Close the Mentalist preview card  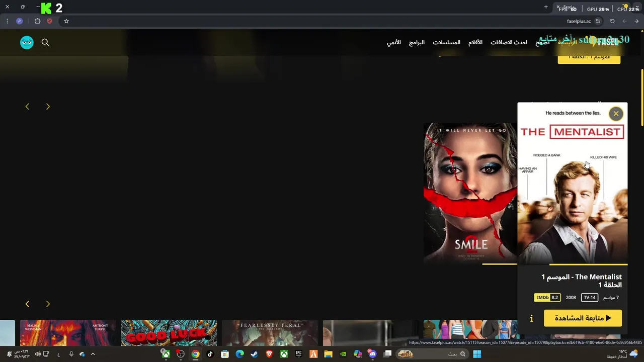[x=616, y=114]
